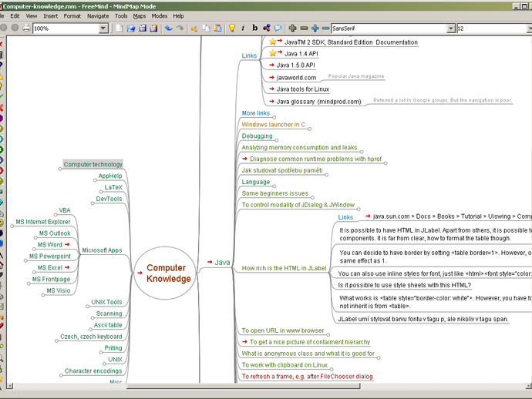
Task: Select the UNIX Tools node
Action: pos(106,302)
